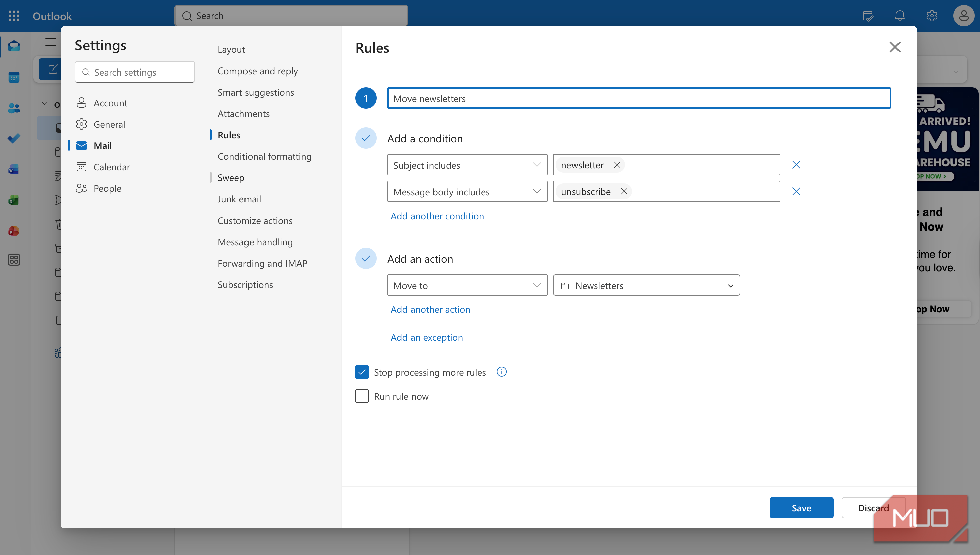980x555 pixels.
Task: Toggle Stop processing more rules checkbox
Action: click(x=362, y=372)
